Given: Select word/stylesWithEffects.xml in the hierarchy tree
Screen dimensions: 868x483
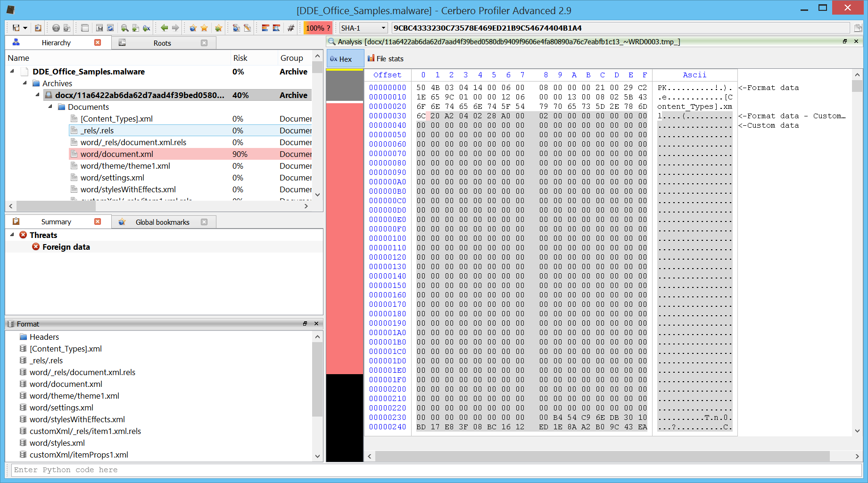Looking at the screenshot, I should coord(128,189).
